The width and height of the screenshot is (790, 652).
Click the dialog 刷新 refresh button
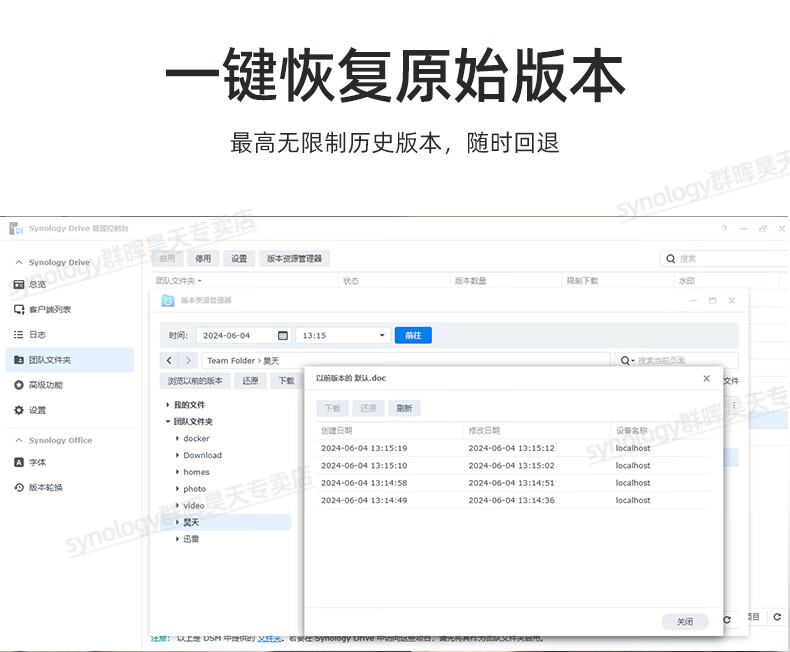pyautogui.click(x=404, y=408)
